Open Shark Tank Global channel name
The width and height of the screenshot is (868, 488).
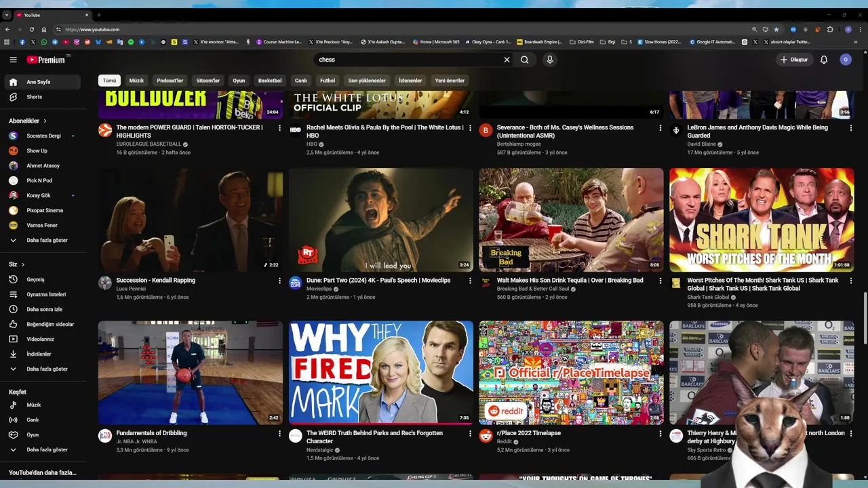coord(708,297)
